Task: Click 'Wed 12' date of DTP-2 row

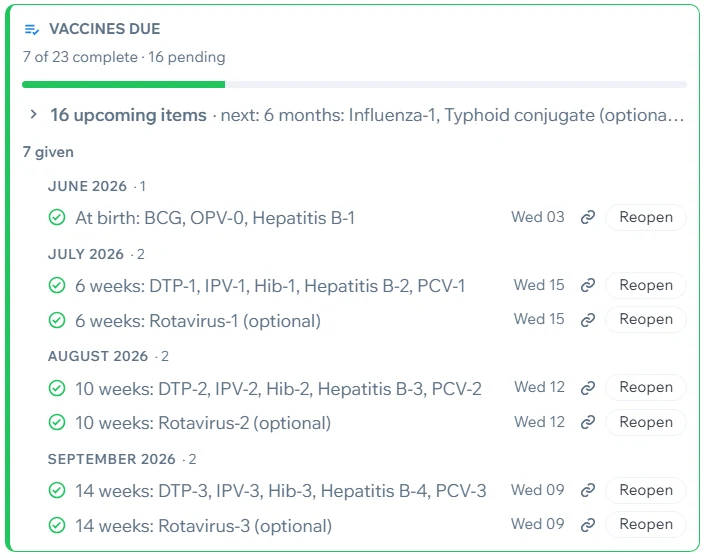Action: [x=540, y=387]
